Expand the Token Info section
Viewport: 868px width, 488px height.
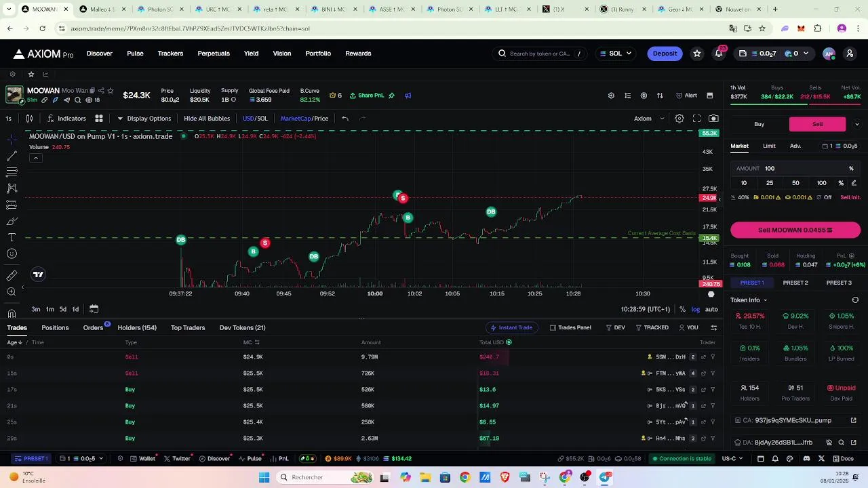[749, 300]
